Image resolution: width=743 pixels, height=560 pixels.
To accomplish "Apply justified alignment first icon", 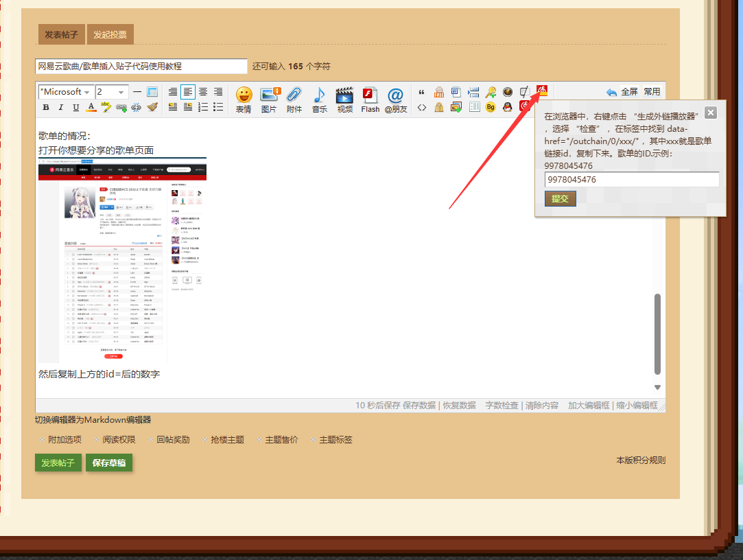I will pos(173,91).
